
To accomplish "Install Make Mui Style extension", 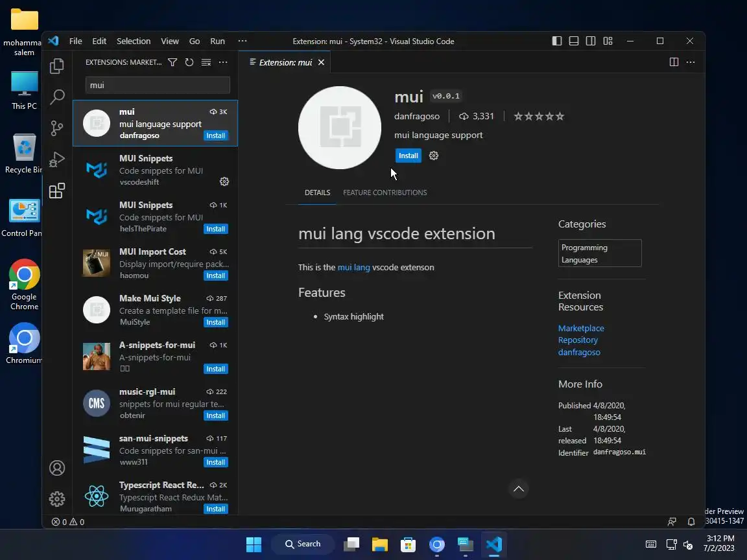I will tap(215, 322).
